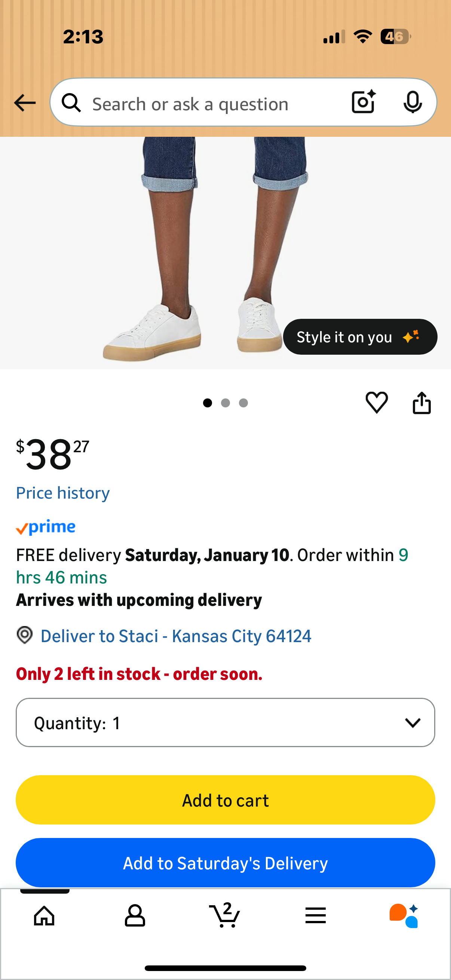Tap the share icon
The width and height of the screenshot is (451, 980).
[x=421, y=403]
